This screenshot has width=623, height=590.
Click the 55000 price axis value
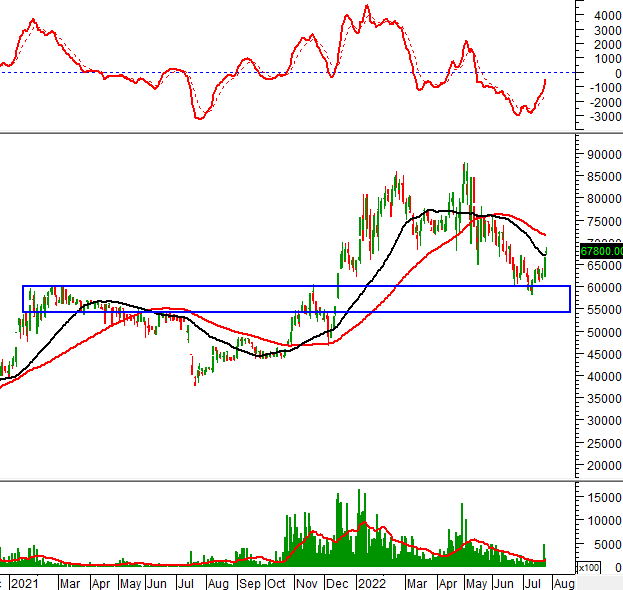pos(604,310)
